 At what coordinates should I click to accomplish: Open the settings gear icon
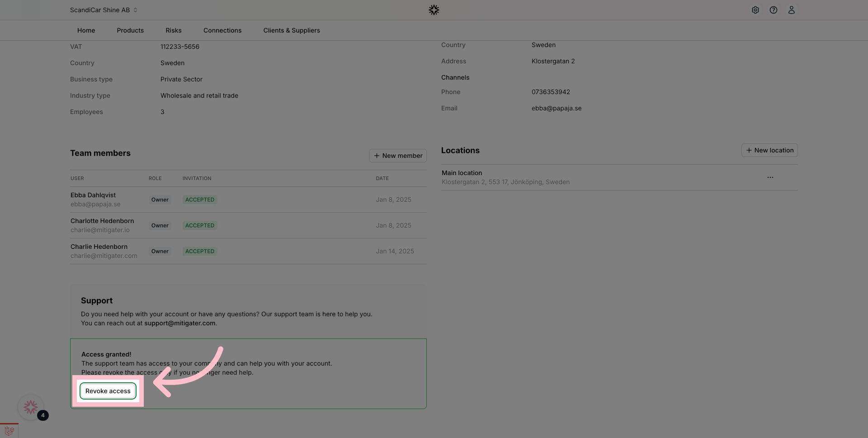coord(755,10)
